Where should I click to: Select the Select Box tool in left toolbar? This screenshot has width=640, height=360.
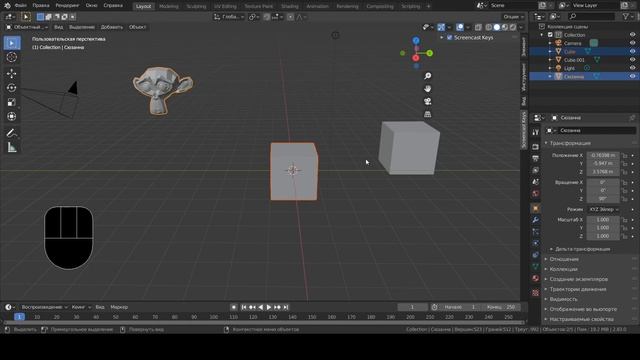(12, 43)
